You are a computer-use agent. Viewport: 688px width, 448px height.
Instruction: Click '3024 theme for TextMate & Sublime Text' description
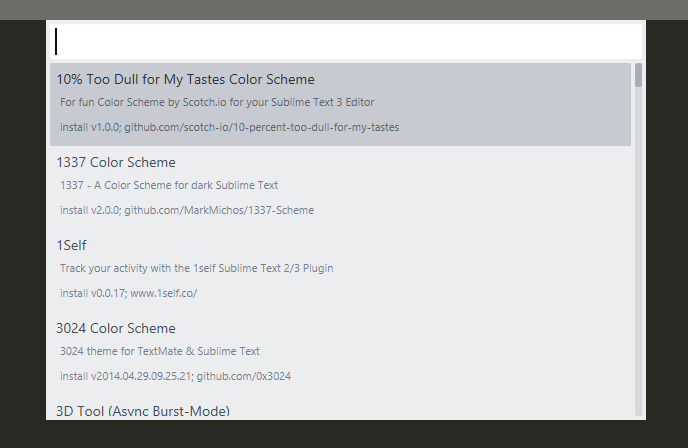pos(159,351)
